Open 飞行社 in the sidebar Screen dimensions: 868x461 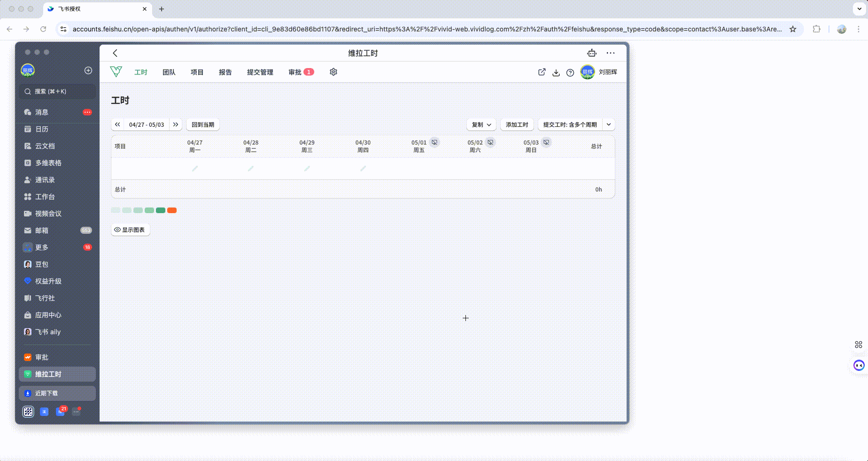point(57,298)
